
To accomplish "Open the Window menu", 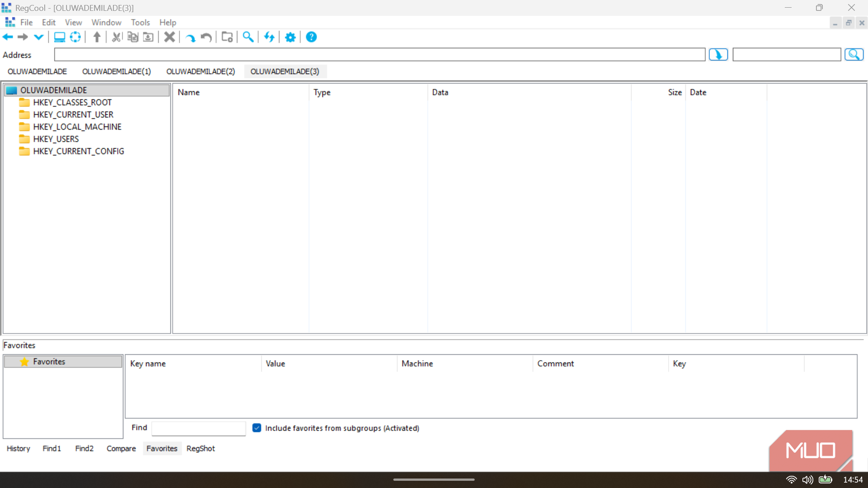I will [x=106, y=22].
